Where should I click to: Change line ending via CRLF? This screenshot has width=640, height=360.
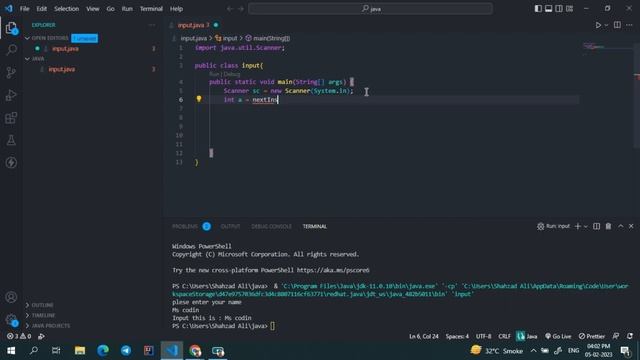(x=504, y=336)
